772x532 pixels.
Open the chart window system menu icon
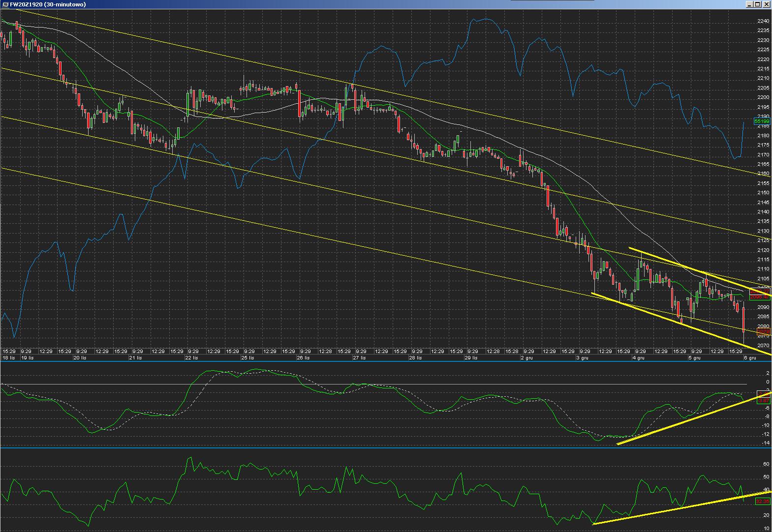click(x=5, y=4)
